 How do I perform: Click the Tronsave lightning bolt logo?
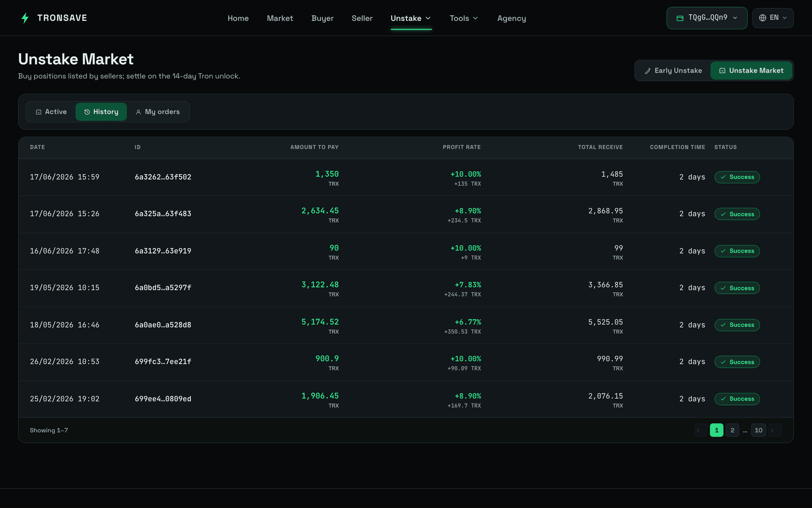25,18
